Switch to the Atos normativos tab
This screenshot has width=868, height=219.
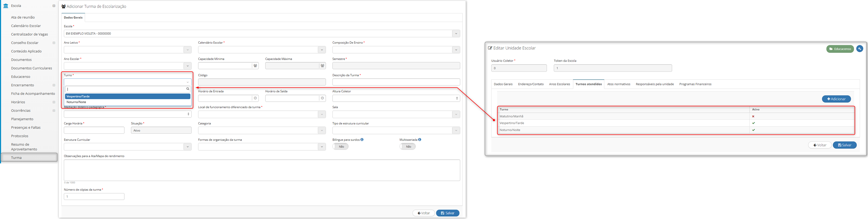(619, 84)
